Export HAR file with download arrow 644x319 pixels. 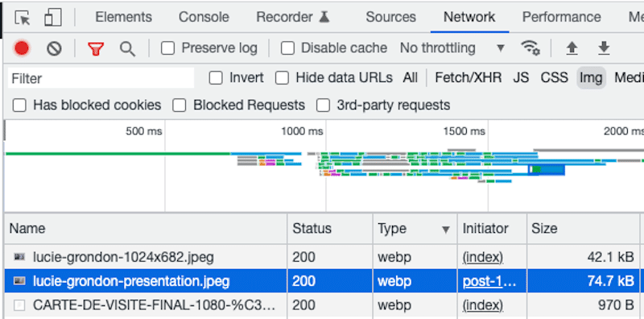[x=603, y=48]
